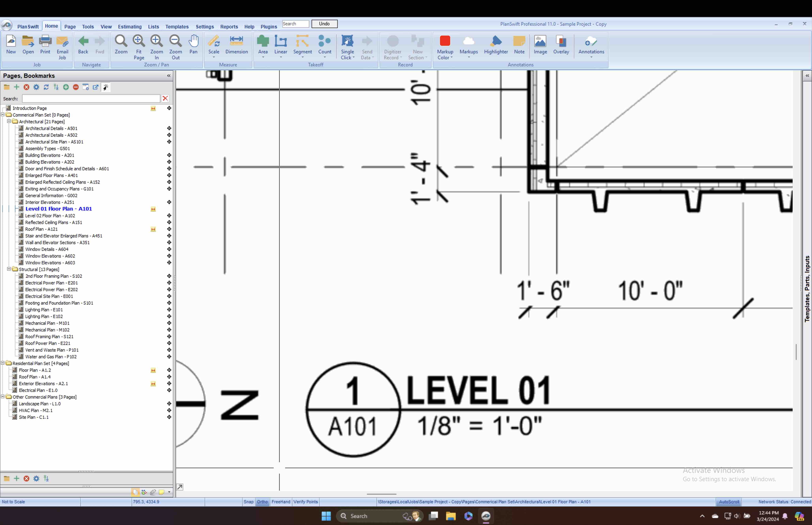This screenshot has width=812, height=525.
Task: Toggle Ortho mode in status bar
Action: click(262, 501)
